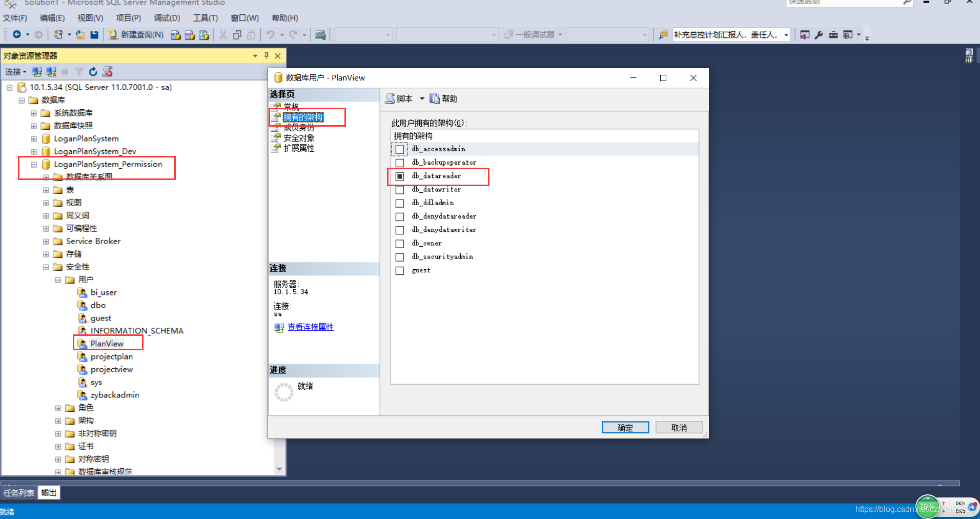Image resolution: width=980 pixels, height=519 pixels.
Task: Toggle the db_datareader schema checkbox
Action: [400, 176]
